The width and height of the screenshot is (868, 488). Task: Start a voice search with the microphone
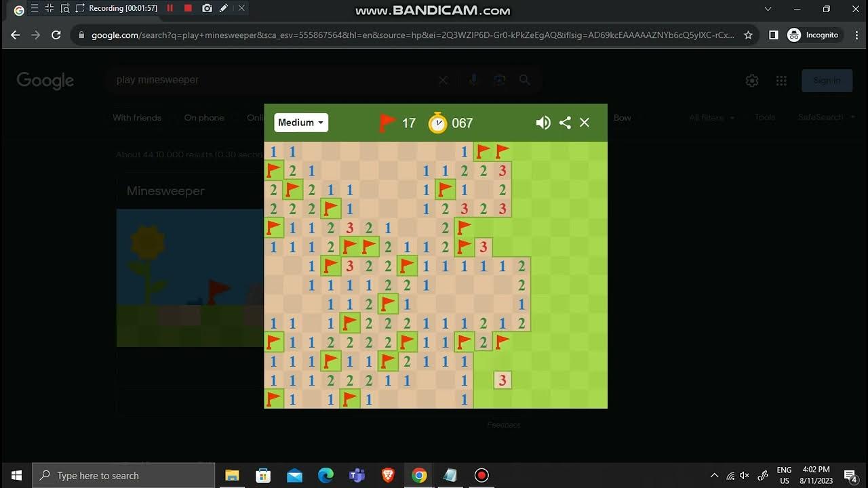473,80
